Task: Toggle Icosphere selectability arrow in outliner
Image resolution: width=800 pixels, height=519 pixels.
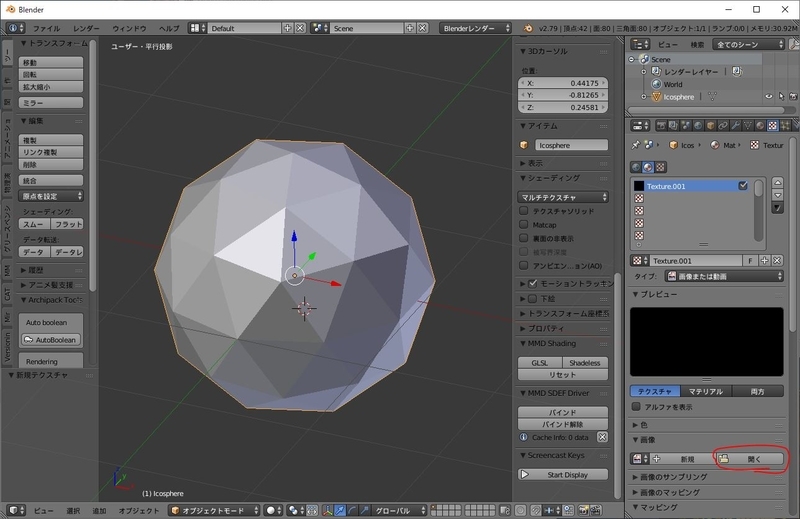Action: click(781, 96)
